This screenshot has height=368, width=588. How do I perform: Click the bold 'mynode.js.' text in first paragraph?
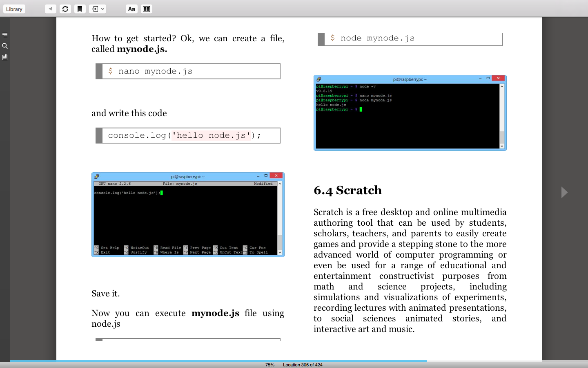142,49
